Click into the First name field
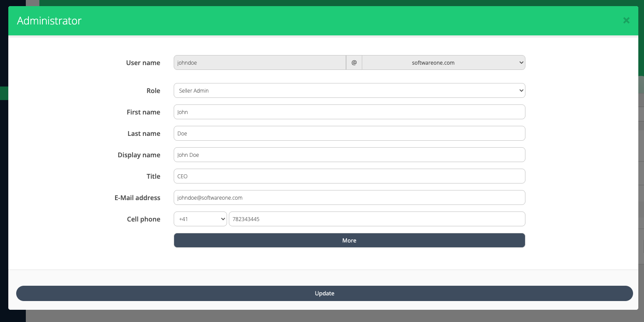 pos(349,112)
